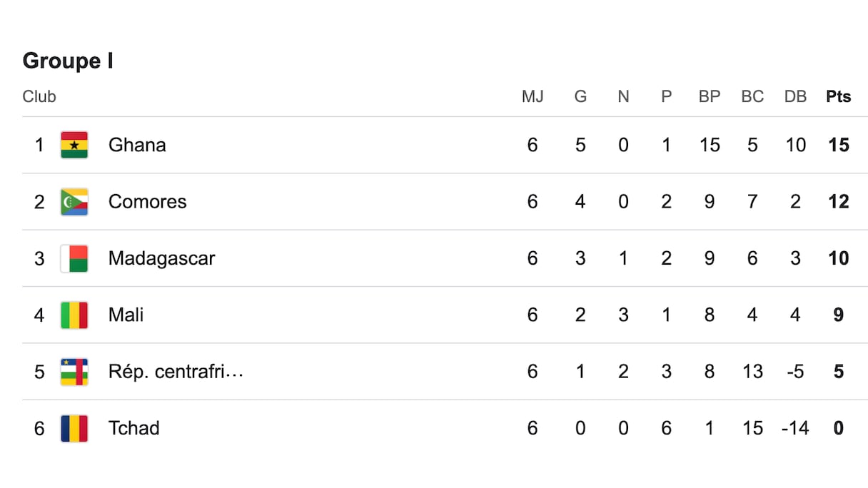868x488 pixels.
Task: Click the Comores flag icon
Action: click(x=74, y=202)
